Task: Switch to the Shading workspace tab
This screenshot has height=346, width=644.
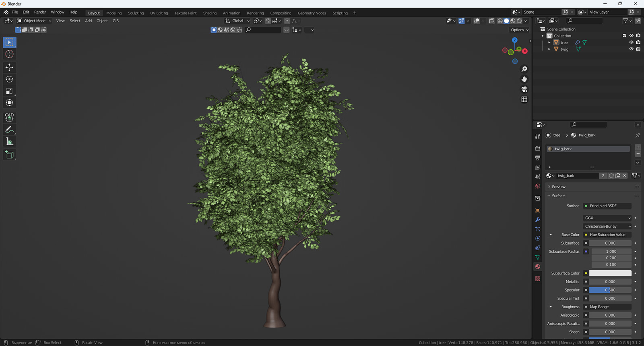Action: (x=209, y=13)
